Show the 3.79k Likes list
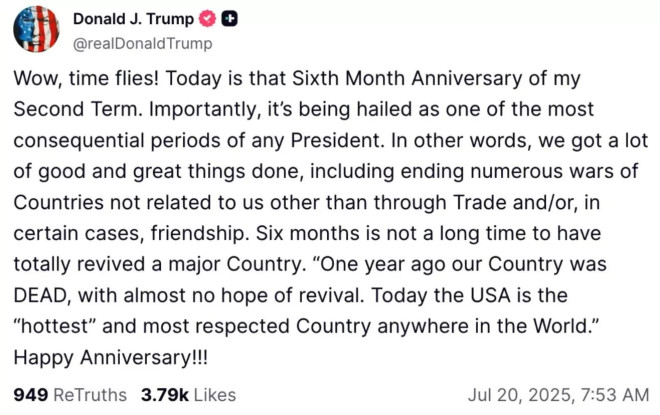This screenshot has width=660, height=415. [x=173, y=395]
